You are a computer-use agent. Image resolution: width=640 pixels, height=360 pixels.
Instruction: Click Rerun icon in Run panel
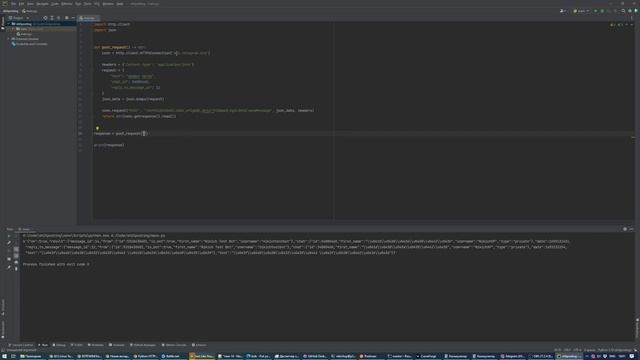pyautogui.click(x=9, y=236)
